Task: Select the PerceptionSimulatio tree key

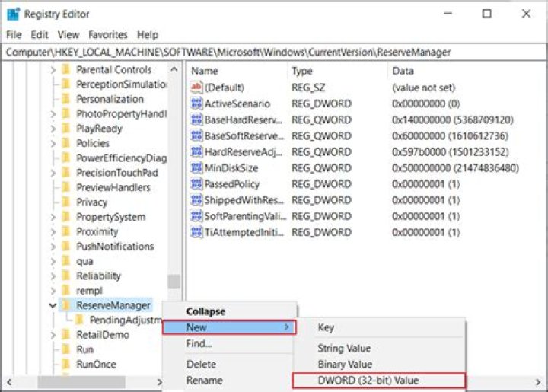Action: point(122,84)
